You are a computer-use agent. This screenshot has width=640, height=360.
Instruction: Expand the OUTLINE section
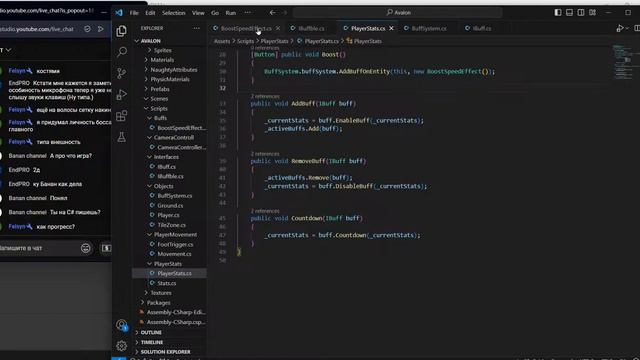click(151, 333)
